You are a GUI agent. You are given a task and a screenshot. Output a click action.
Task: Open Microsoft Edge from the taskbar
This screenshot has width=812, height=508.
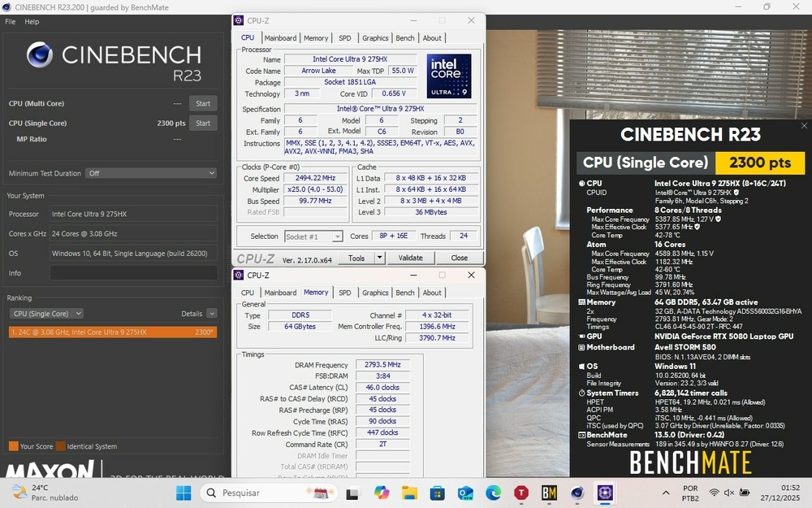[x=492, y=493]
